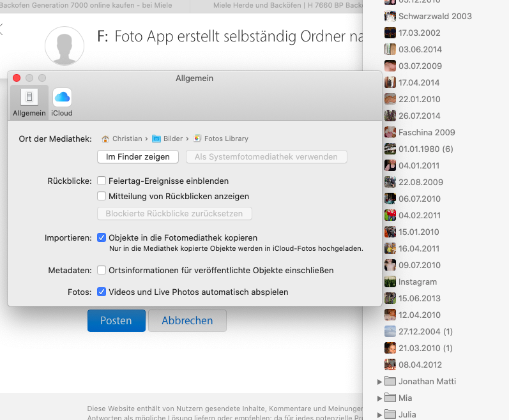This screenshot has height=420, width=509.
Task: Select album thumbnail for 06.07.2010
Action: (x=390, y=199)
